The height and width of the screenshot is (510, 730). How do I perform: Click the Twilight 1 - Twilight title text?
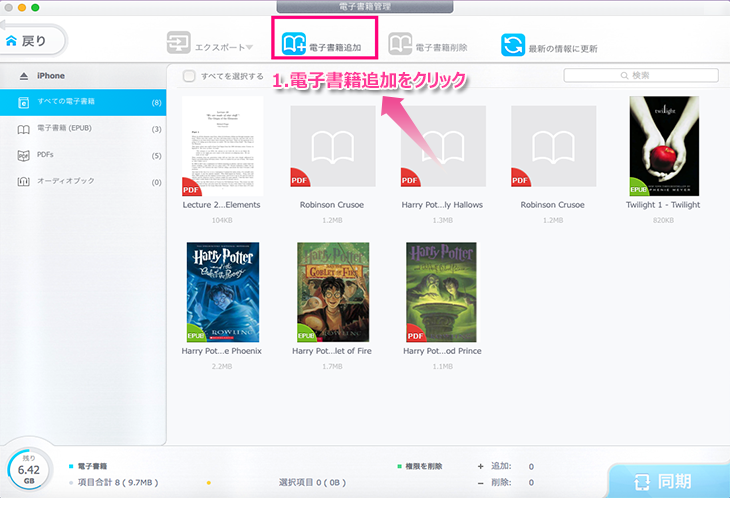coord(663,205)
